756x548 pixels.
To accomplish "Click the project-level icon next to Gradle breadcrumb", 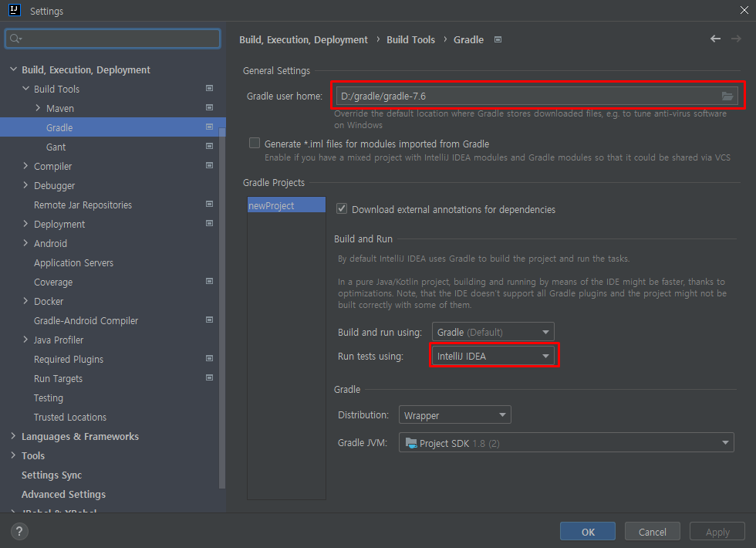I will click(498, 39).
